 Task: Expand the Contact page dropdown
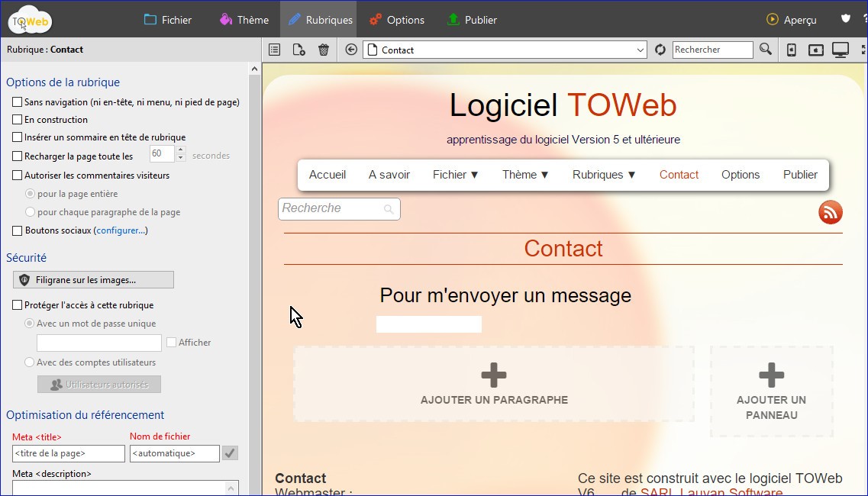pyautogui.click(x=641, y=50)
